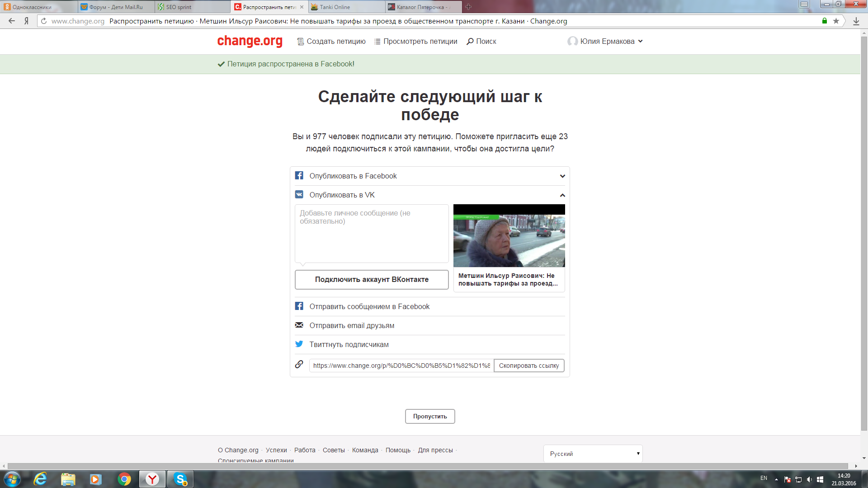
Task: Click the envelope email icon
Action: pyautogui.click(x=299, y=325)
